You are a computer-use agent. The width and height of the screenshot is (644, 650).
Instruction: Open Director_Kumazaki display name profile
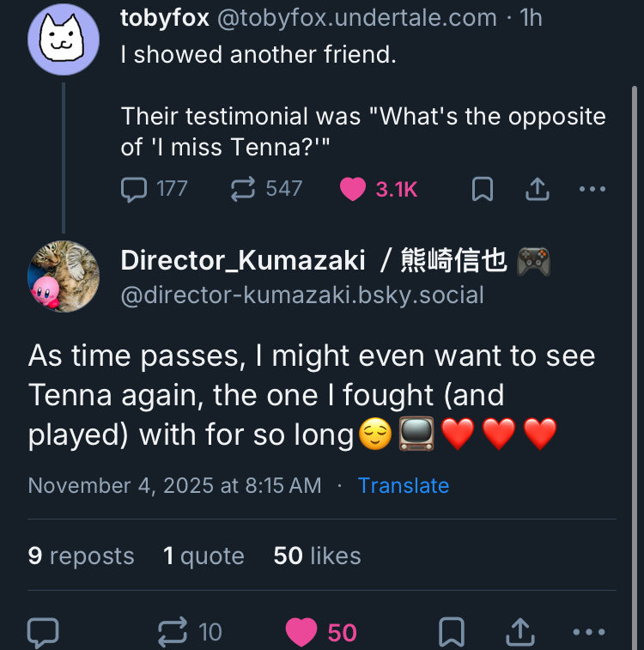[x=243, y=260]
